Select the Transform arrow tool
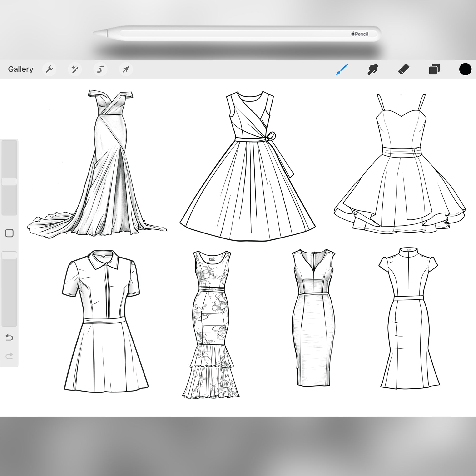Viewport: 476px width, 476px height. click(126, 69)
